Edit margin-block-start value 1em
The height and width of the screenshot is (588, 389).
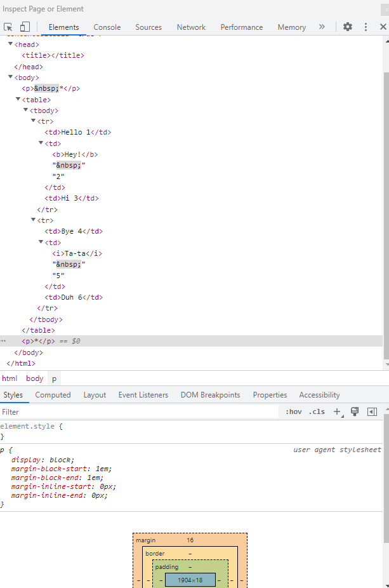point(103,469)
